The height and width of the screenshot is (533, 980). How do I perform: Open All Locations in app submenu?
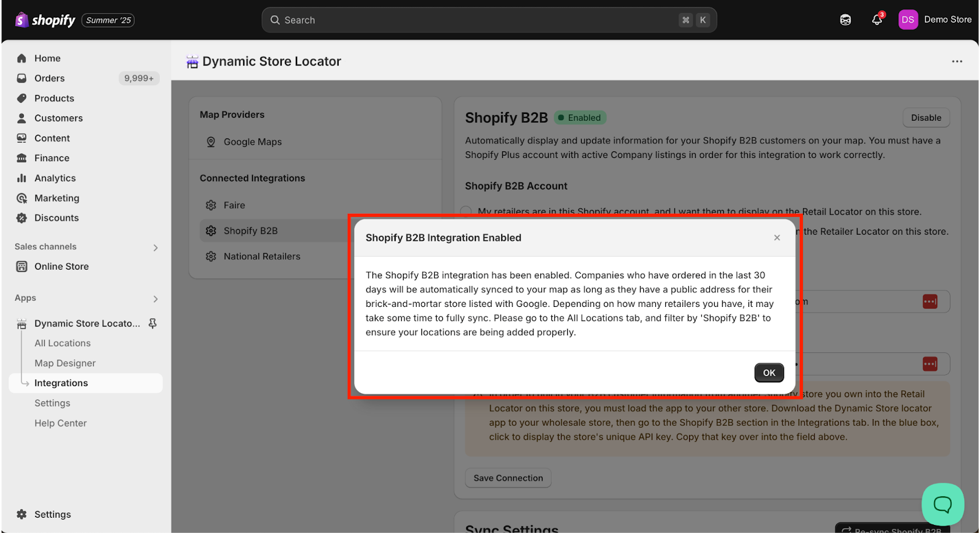[x=62, y=343]
